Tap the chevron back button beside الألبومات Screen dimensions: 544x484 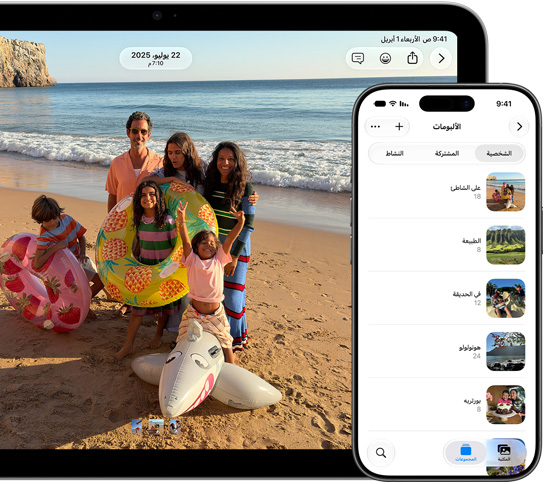tap(519, 127)
